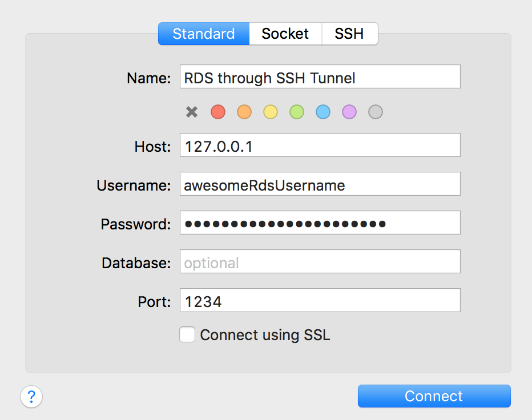Select the Standard connection tab

[x=203, y=34]
